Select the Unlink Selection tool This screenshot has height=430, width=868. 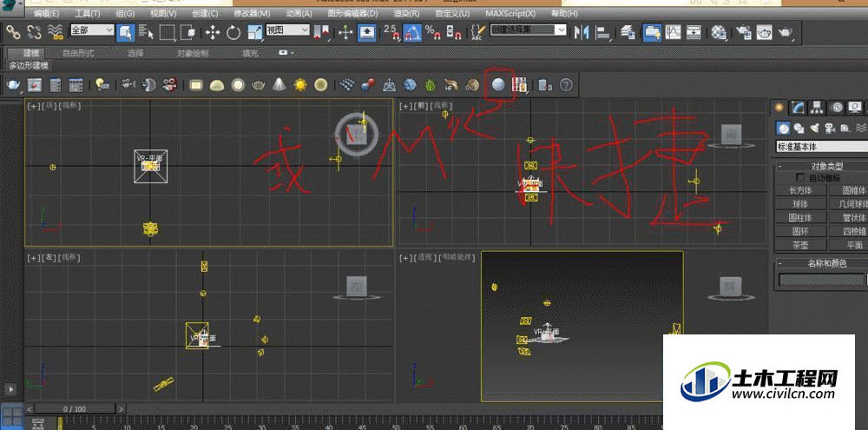click(34, 33)
